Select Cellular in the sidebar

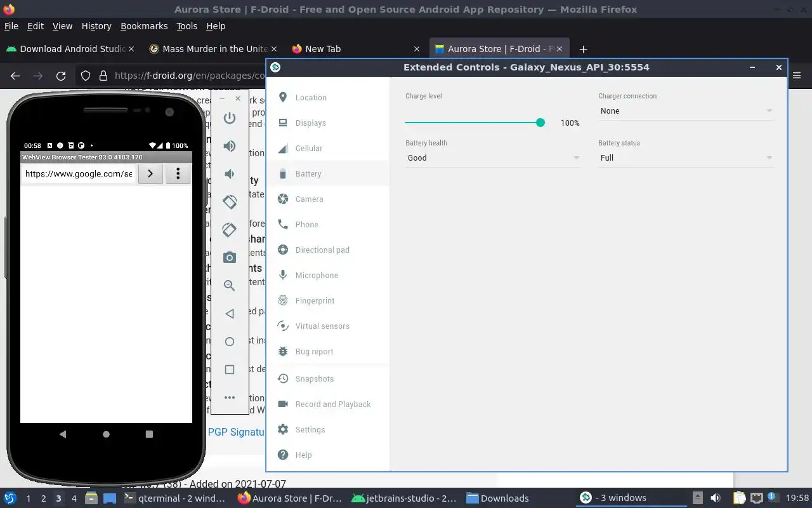[x=327, y=148]
